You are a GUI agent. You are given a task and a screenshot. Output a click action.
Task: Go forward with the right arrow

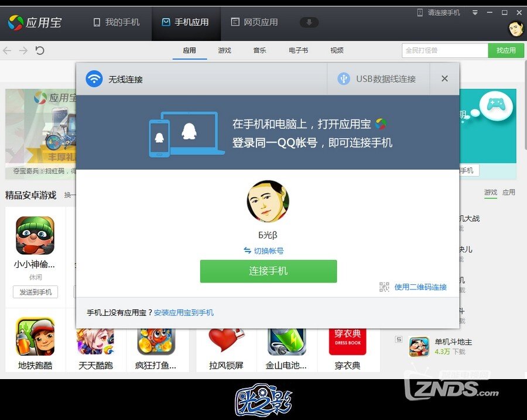point(23,51)
